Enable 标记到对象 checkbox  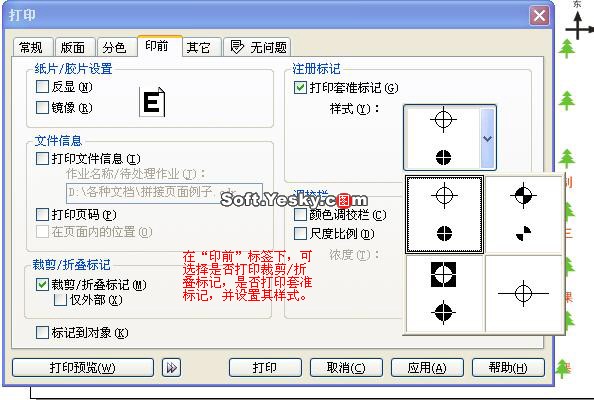(42, 333)
